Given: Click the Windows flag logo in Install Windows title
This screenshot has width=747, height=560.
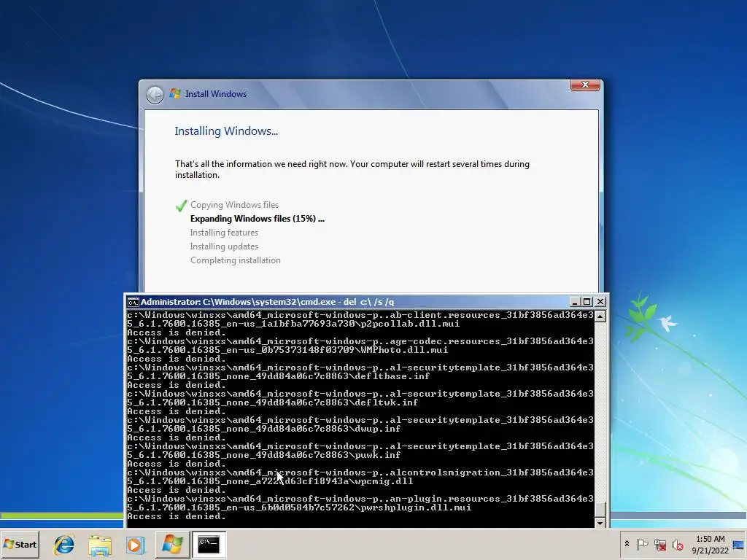Looking at the screenshot, I should click(x=175, y=94).
